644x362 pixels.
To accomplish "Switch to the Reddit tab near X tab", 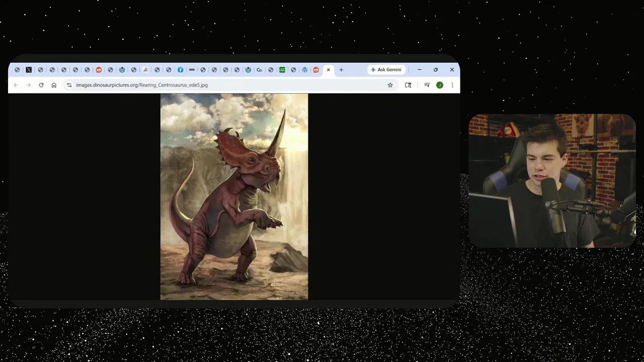I will click(99, 70).
